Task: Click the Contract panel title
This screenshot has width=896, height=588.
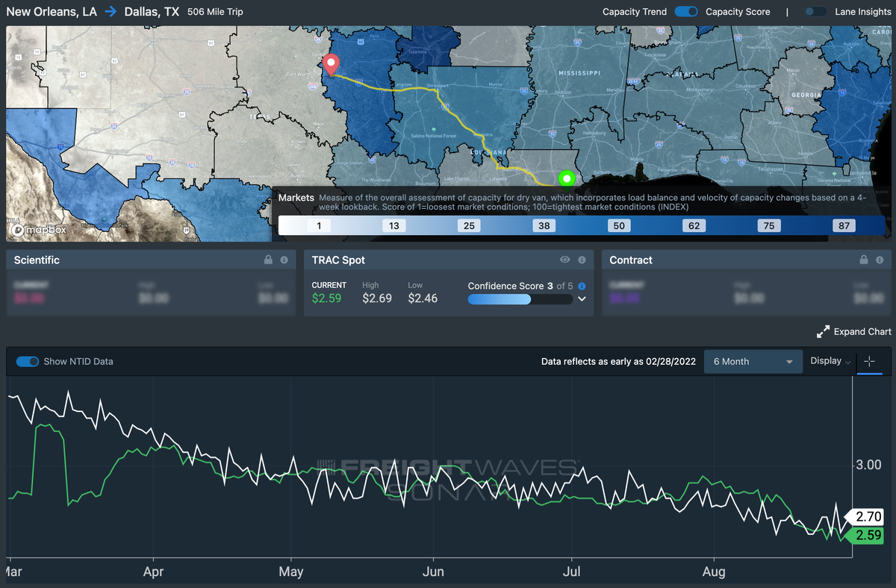Action: (631, 260)
